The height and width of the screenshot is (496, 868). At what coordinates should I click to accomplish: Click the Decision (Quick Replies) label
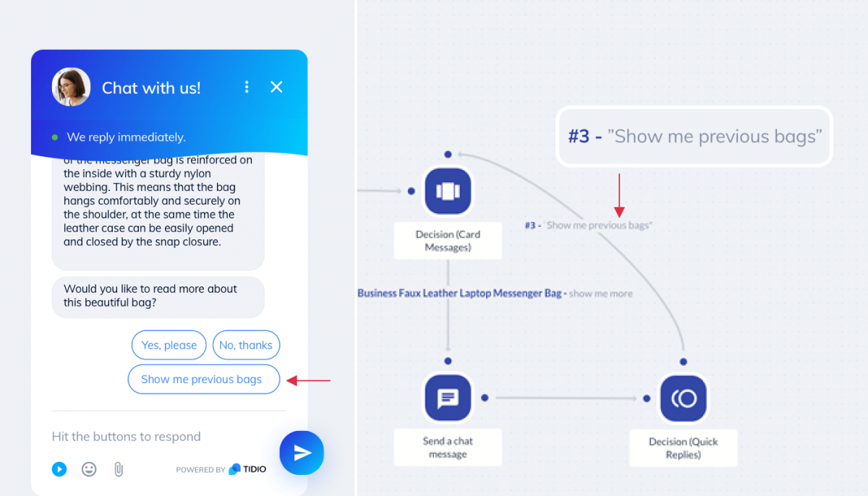click(x=684, y=448)
